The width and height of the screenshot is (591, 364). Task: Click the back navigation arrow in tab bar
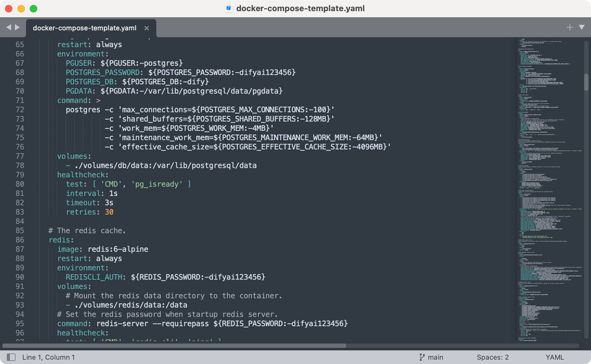pyautogui.click(x=8, y=27)
